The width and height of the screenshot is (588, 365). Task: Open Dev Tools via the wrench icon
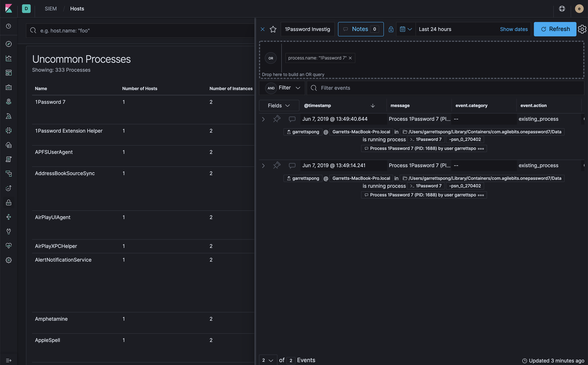pos(9,231)
